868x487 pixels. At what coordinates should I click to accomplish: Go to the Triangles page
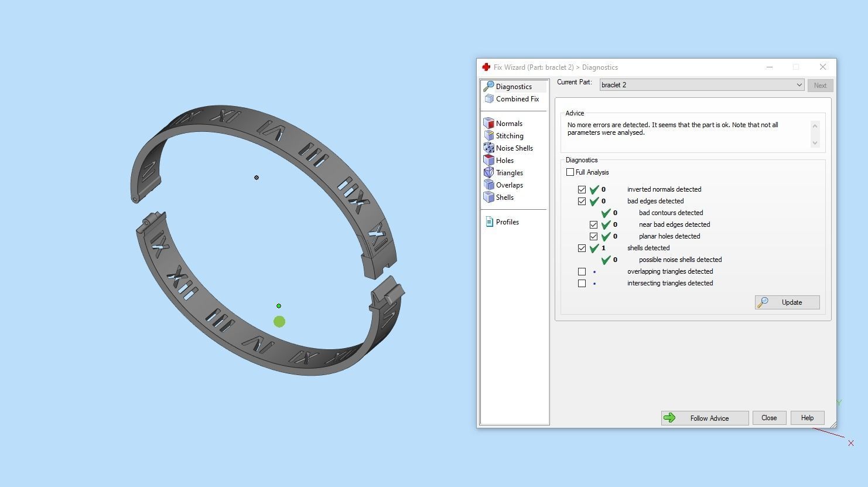[x=510, y=173]
